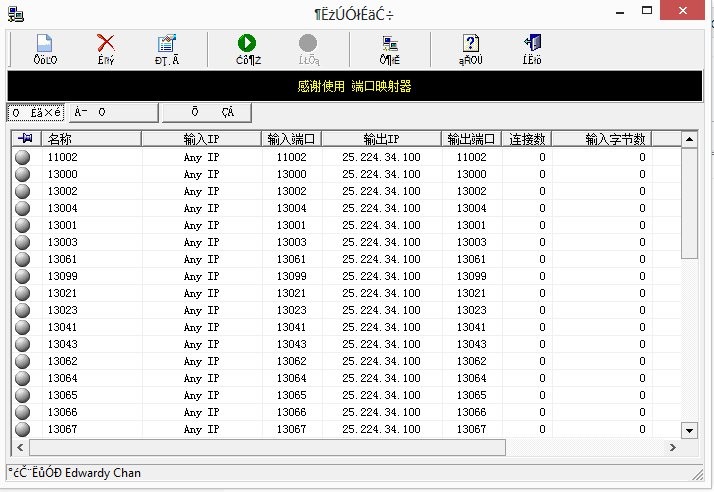Viewport: 714px width, 492px height.
Task: Select the third tab below the banner
Action: click(x=206, y=113)
